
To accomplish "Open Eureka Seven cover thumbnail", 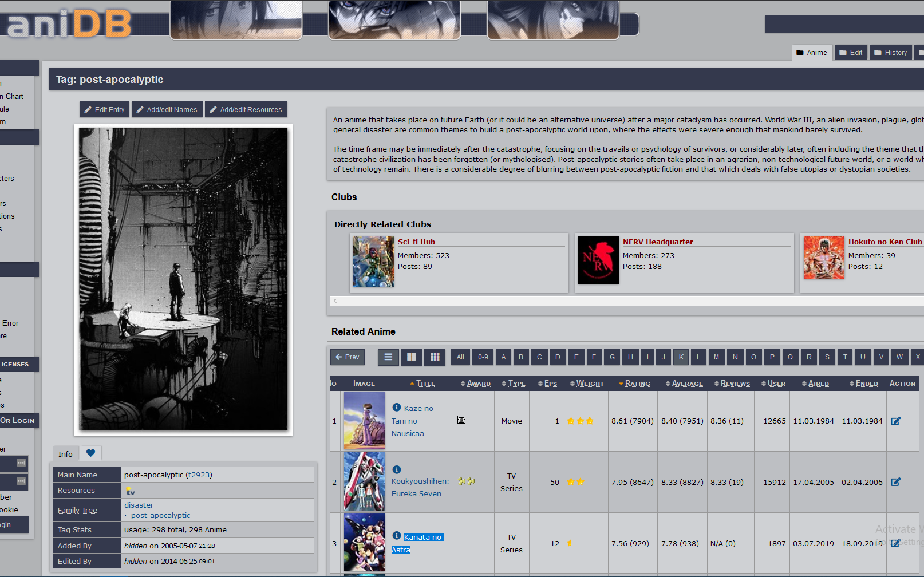I will (x=364, y=481).
